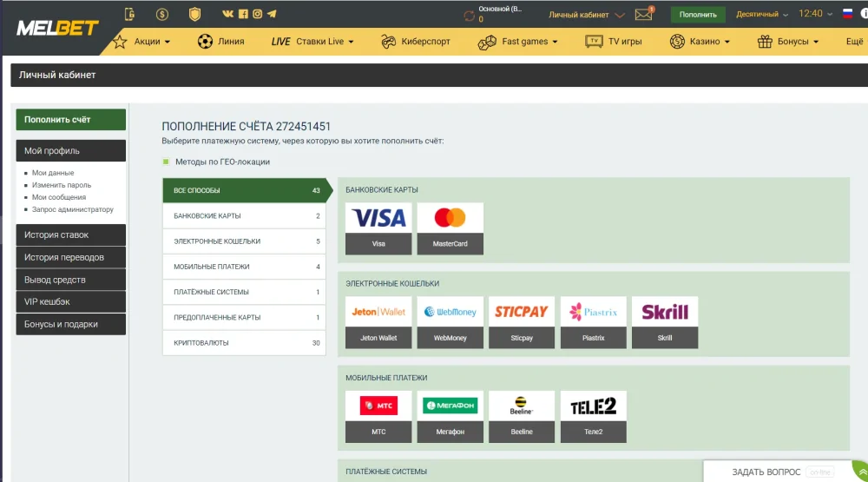Open the Изменить пароль link
The width and height of the screenshot is (868, 482).
pos(62,185)
